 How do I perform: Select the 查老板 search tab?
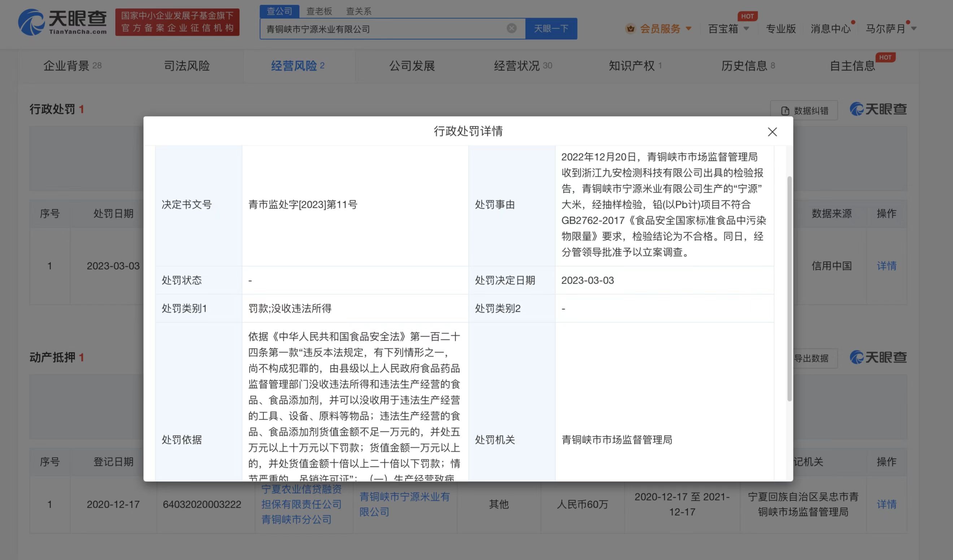[319, 11]
